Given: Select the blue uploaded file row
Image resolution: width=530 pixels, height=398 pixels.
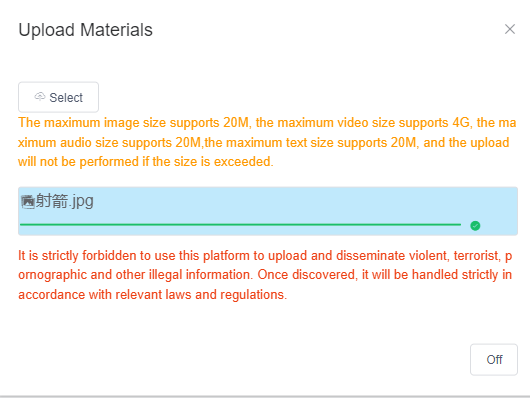Looking at the screenshot, I should pos(268,211).
